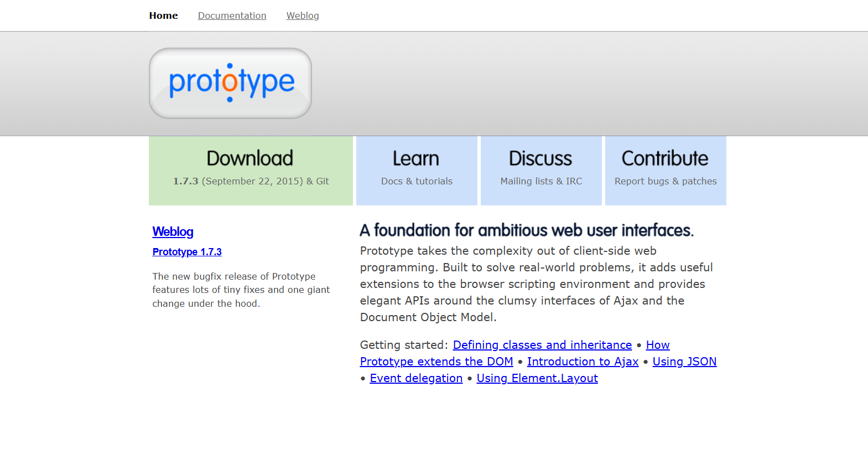The height and width of the screenshot is (469, 868).
Task: Click the Prototype logo
Action: pyautogui.click(x=230, y=83)
